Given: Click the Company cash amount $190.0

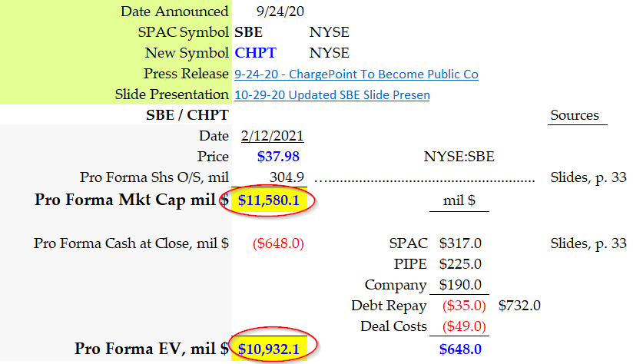Looking at the screenshot, I should click(460, 285).
